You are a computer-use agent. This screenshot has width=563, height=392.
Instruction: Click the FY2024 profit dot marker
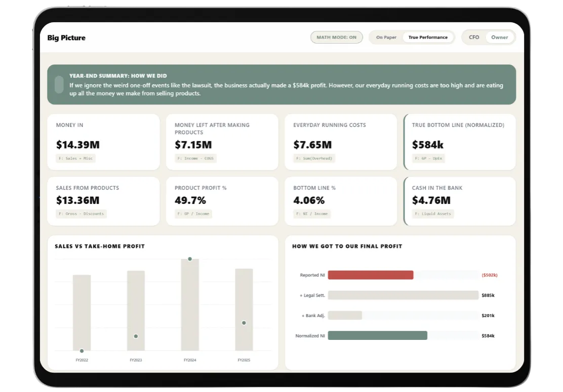190,259
